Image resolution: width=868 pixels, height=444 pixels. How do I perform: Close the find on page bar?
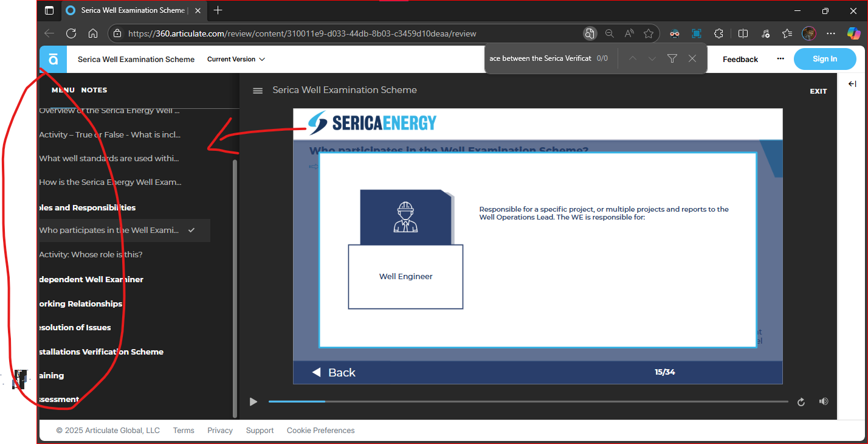click(692, 58)
